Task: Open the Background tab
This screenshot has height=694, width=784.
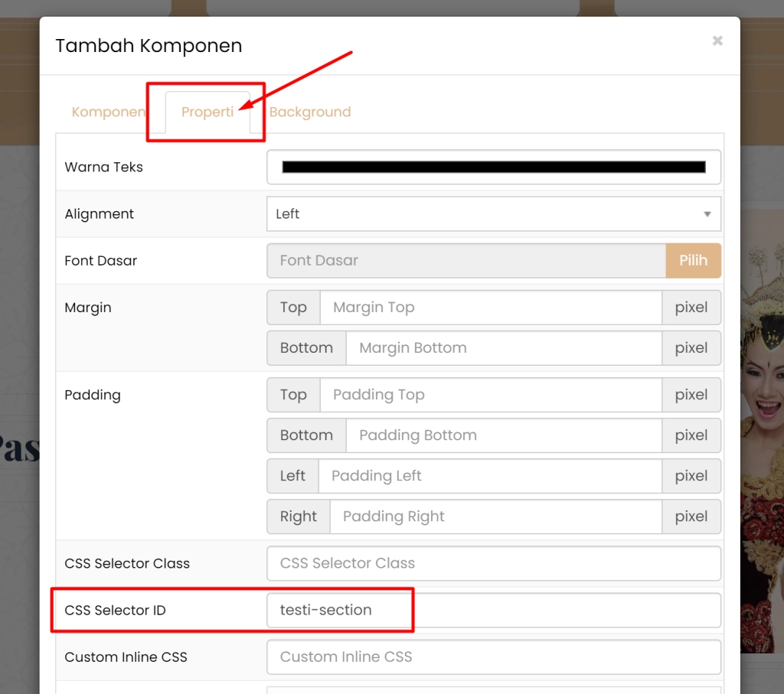Action: pos(309,112)
